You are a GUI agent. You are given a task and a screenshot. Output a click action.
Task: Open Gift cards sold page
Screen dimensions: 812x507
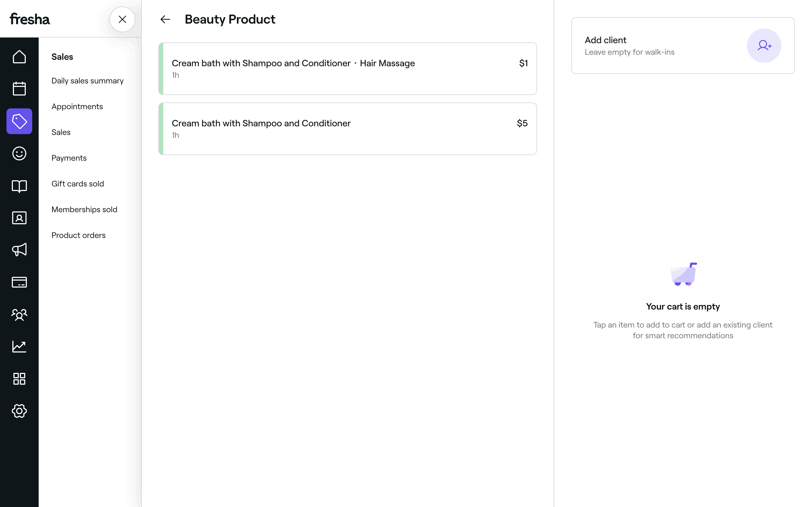(78, 184)
